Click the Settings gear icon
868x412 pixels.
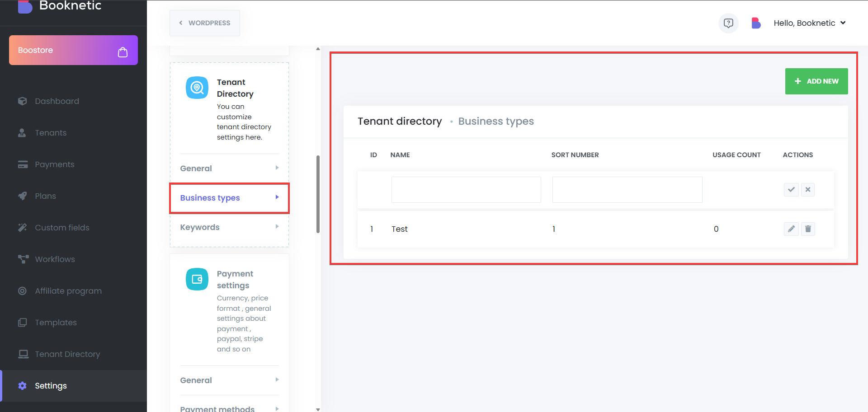coord(22,386)
